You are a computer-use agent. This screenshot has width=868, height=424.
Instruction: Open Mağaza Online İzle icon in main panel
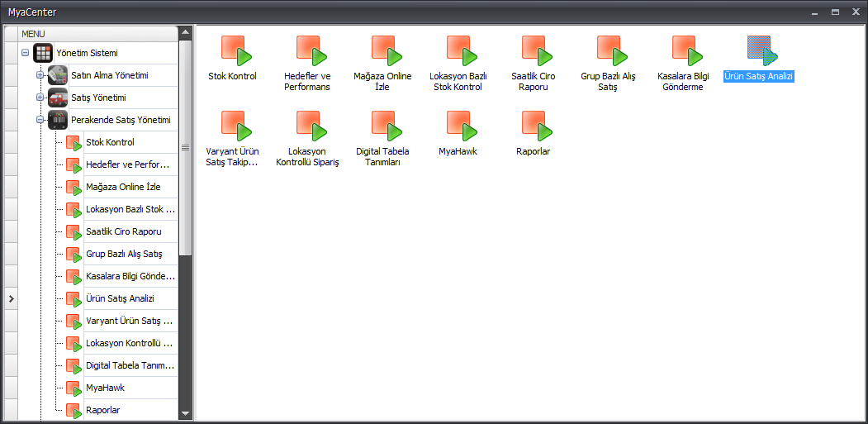(387, 50)
